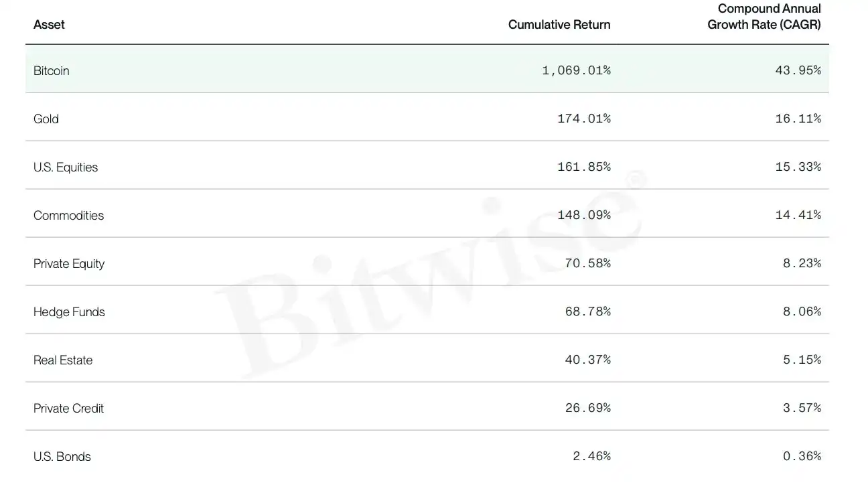This screenshot has height=493, width=868.
Task: Select the U.S. Bonds row label
Action: pyautogui.click(x=62, y=456)
